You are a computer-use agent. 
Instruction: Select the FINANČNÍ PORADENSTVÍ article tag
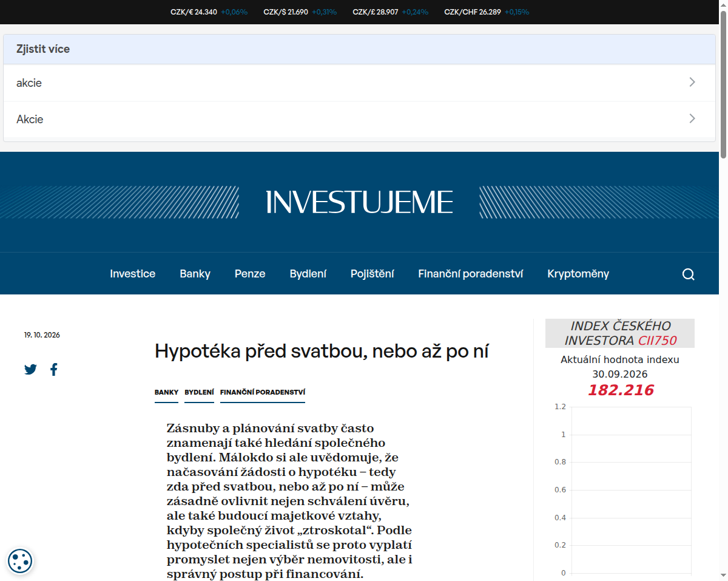click(263, 393)
